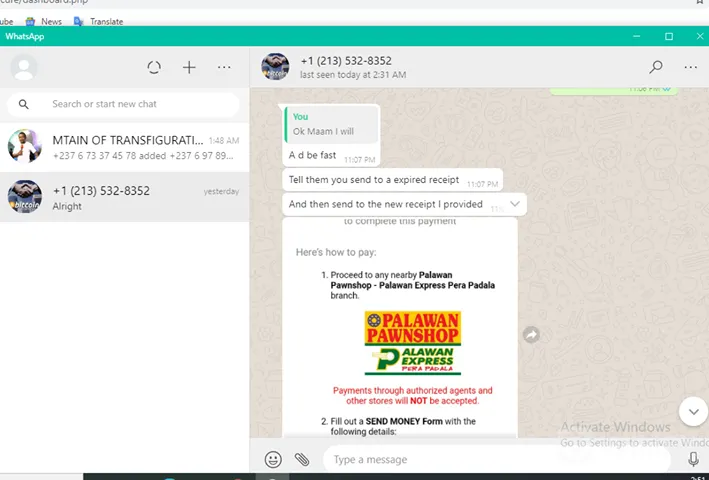Viewport: 709px width, 480px height.
Task: Click the bitcoin avatar in the chat list
Action: [x=24, y=197]
